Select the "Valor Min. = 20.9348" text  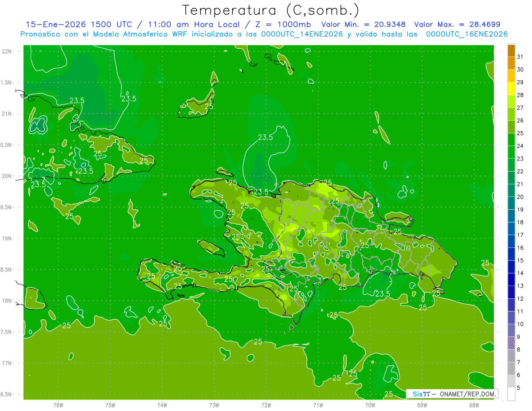[x=363, y=24]
